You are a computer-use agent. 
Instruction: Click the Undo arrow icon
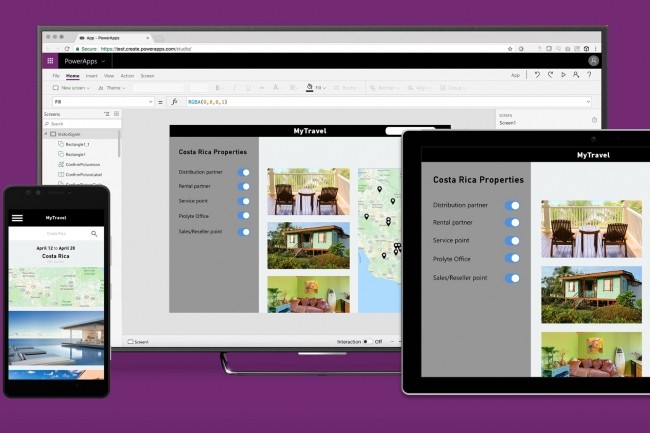pos(537,75)
